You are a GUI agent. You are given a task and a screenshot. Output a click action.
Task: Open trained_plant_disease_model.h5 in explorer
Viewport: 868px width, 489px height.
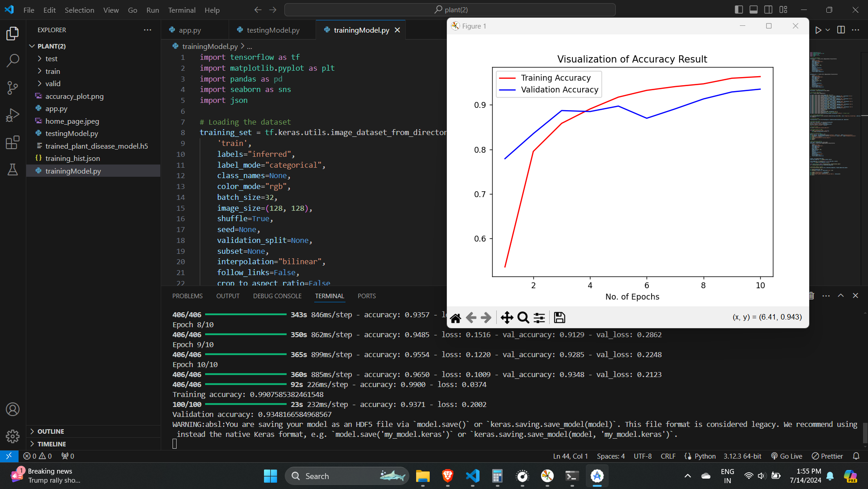point(96,146)
